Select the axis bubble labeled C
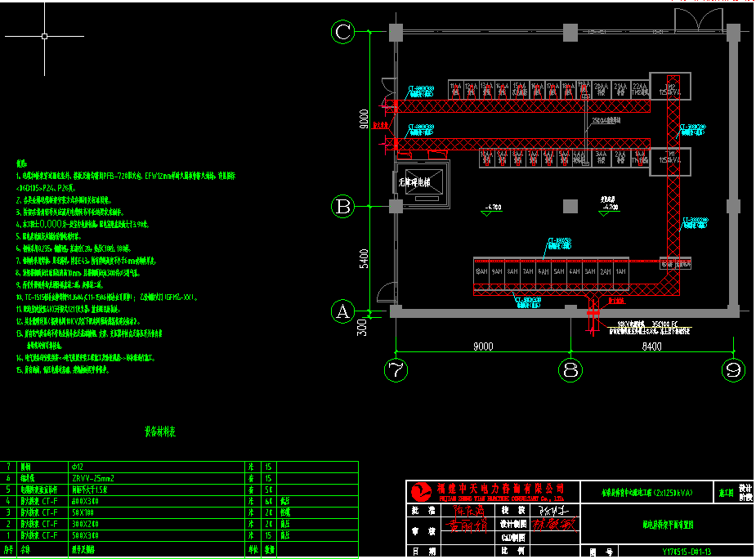 pyautogui.click(x=342, y=32)
